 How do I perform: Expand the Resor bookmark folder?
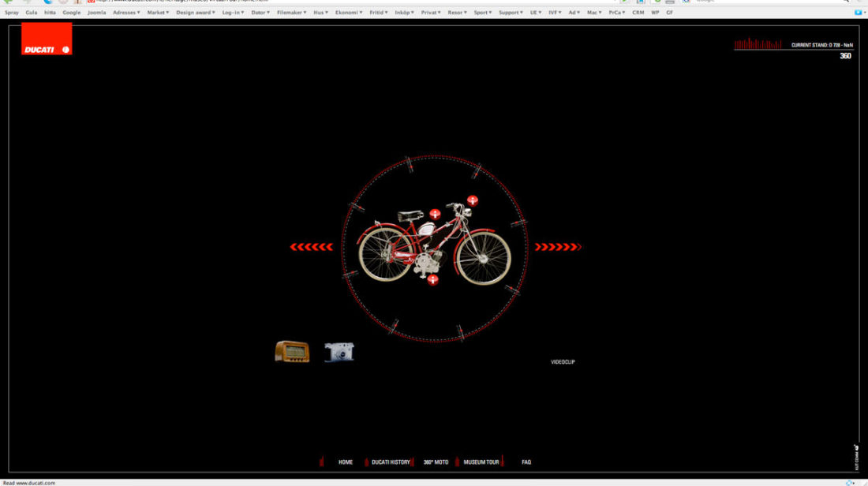pyautogui.click(x=457, y=12)
